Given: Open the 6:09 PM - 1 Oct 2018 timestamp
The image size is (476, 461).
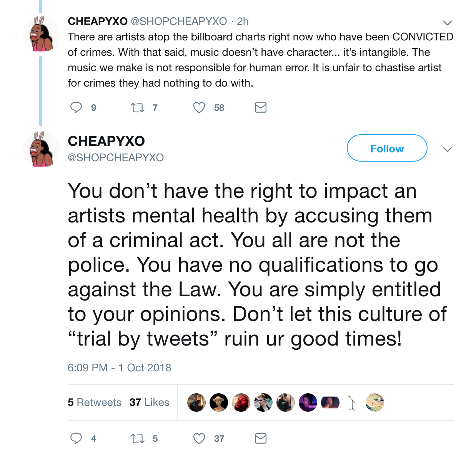Looking at the screenshot, I should 119,368.
